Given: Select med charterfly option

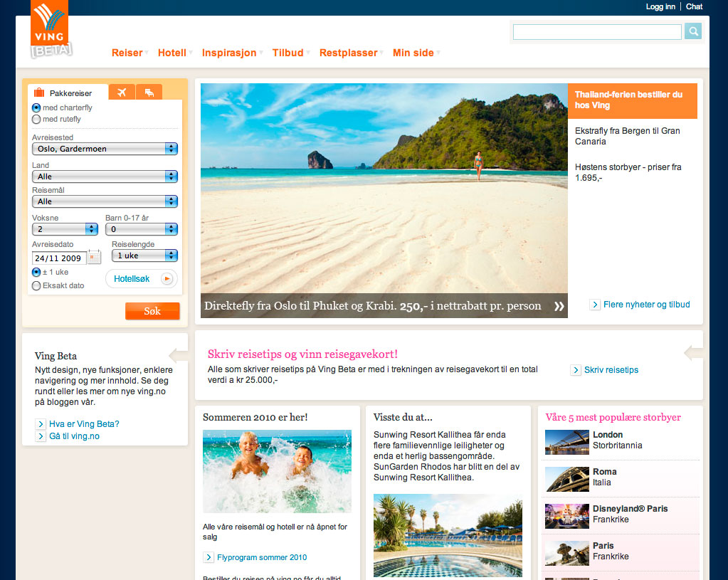Looking at the screenshot, I should coord(36,107).
